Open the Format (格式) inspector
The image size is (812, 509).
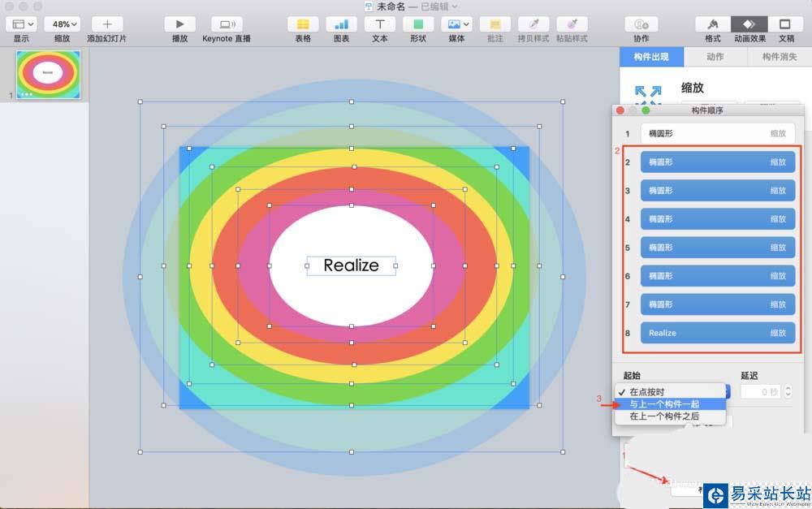click(x=712, y=24)
